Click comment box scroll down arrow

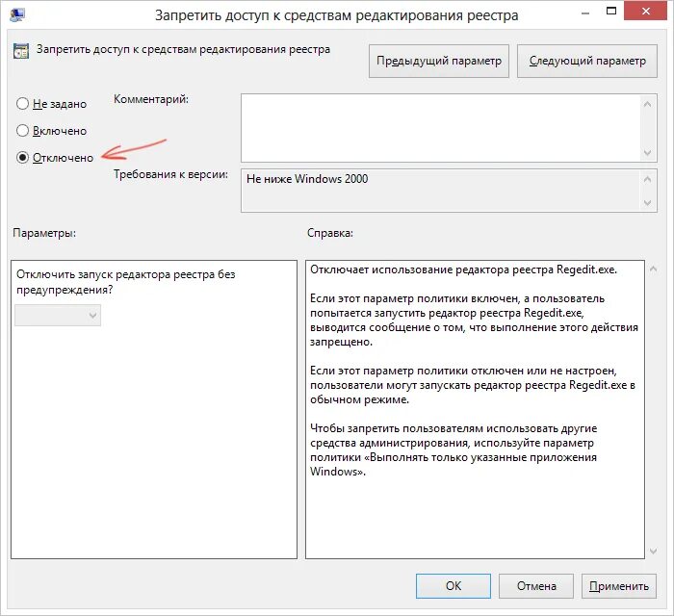[x=648, y=152]
